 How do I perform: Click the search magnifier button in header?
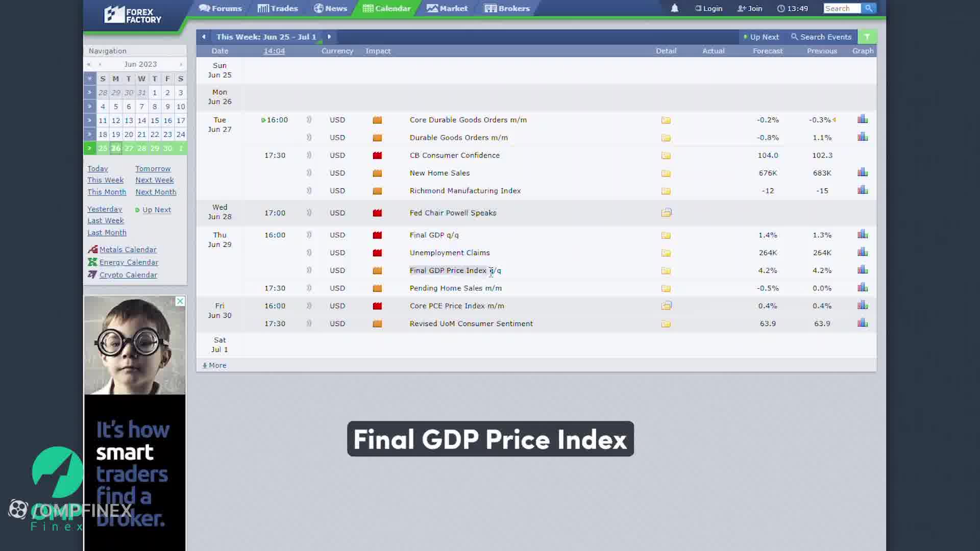868,8
